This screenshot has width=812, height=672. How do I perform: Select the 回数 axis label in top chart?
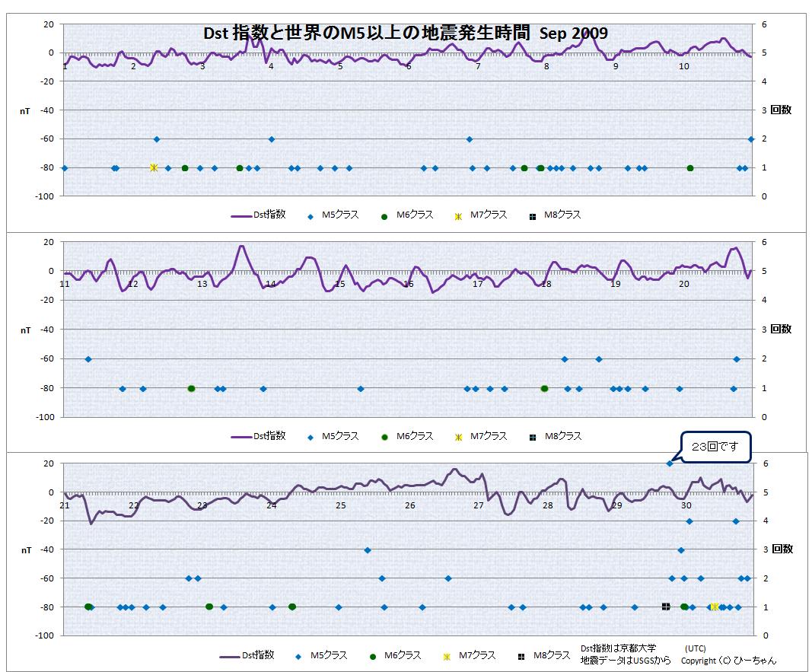781,110
